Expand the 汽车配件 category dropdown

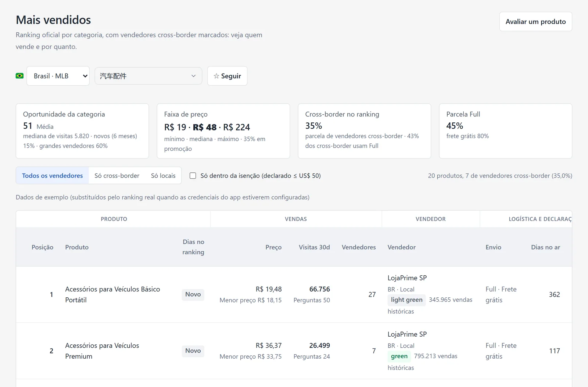click(x=148, y=76)
